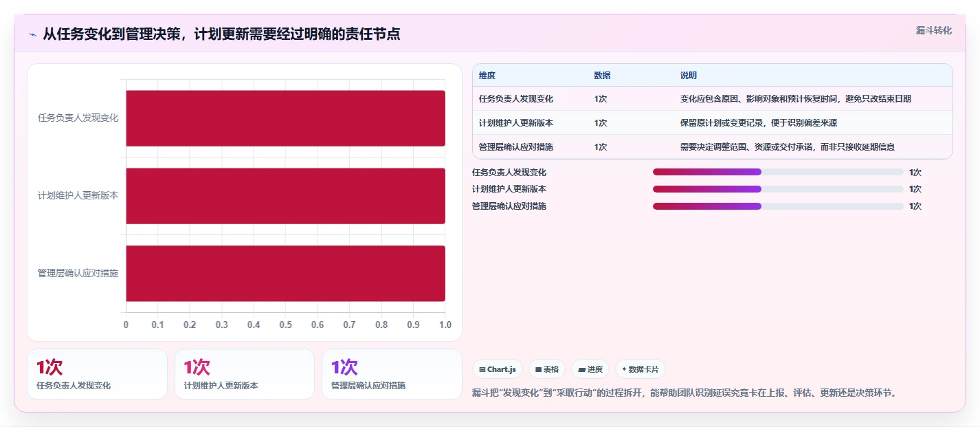980x427 pixels.
Task: Click the 说明 table column header
Action: pos(689,76)
